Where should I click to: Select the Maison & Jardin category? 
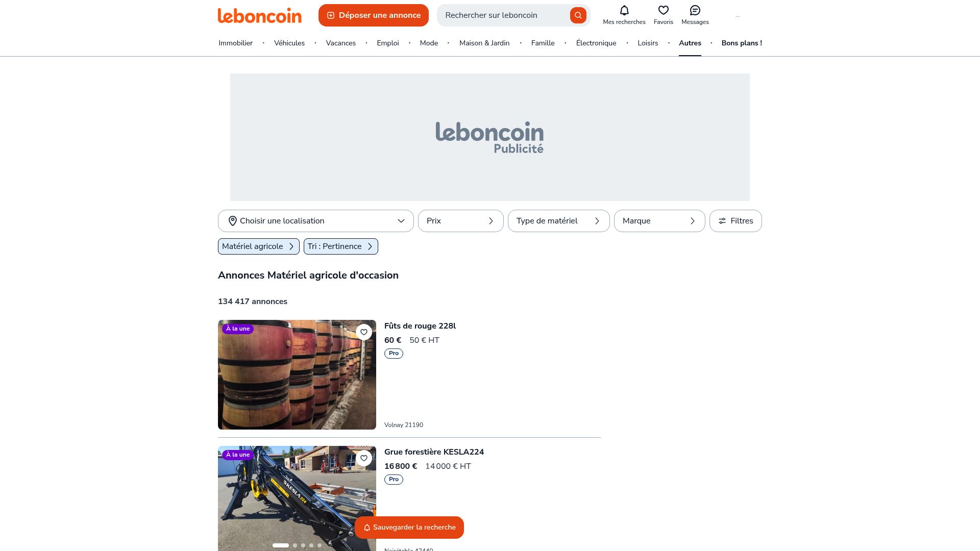484,43
